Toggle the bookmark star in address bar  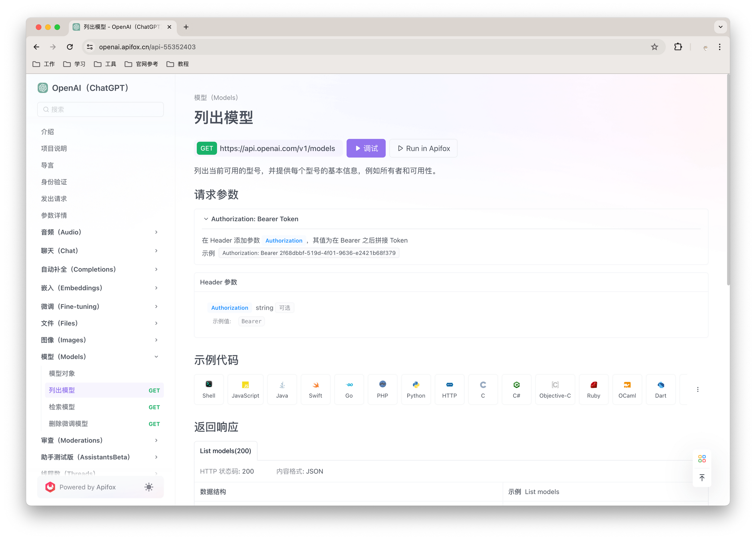(x=654, y=47)
